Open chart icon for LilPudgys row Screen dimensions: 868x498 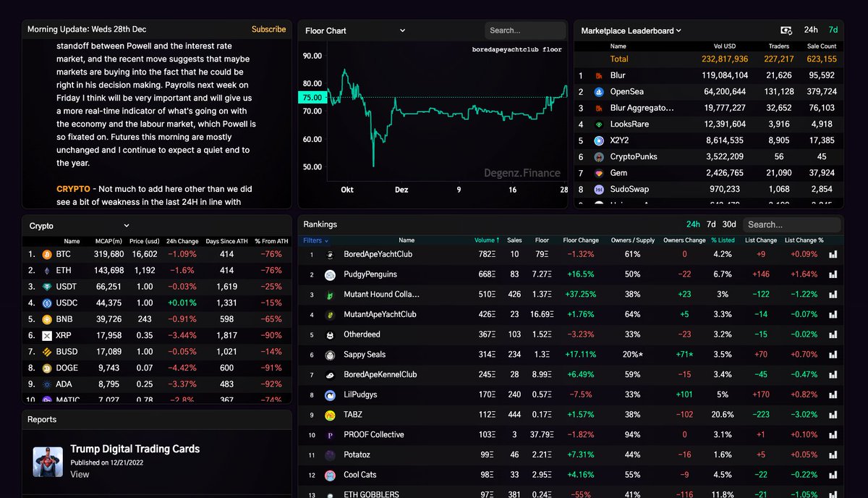click(833, 394)
